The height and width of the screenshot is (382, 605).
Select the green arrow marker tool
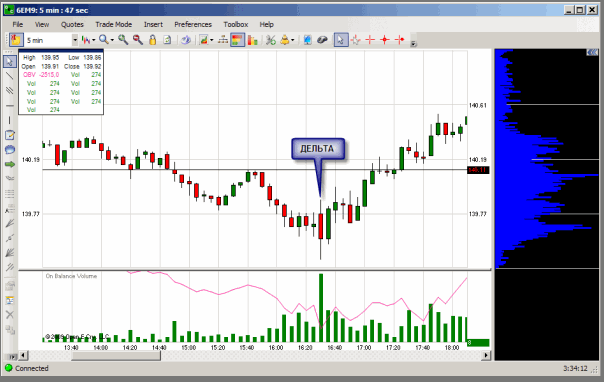(10, 164)
